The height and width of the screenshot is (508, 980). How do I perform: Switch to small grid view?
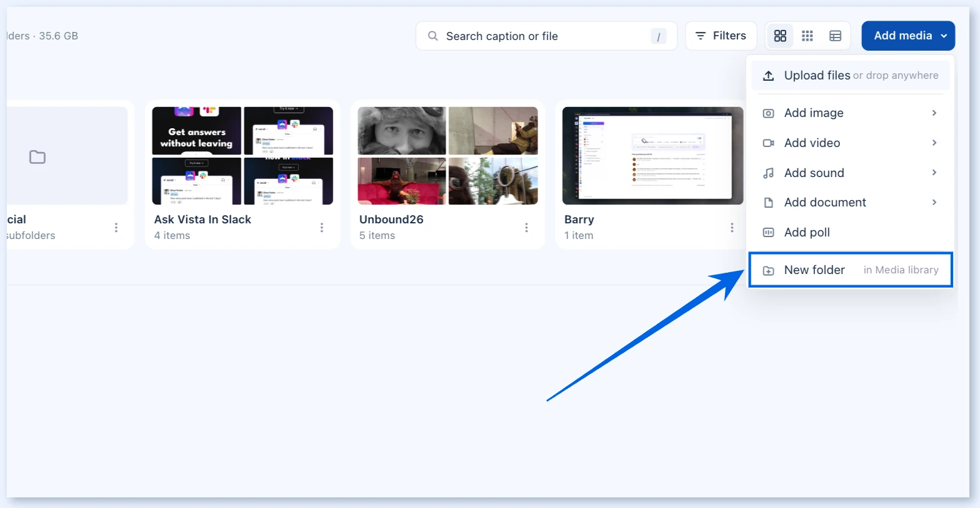[x=807, y=36]
